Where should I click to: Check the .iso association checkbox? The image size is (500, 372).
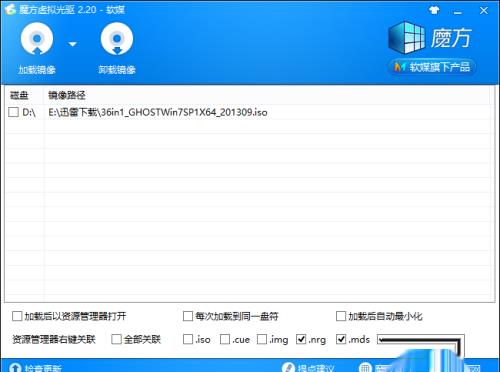(x=188, y=339)
